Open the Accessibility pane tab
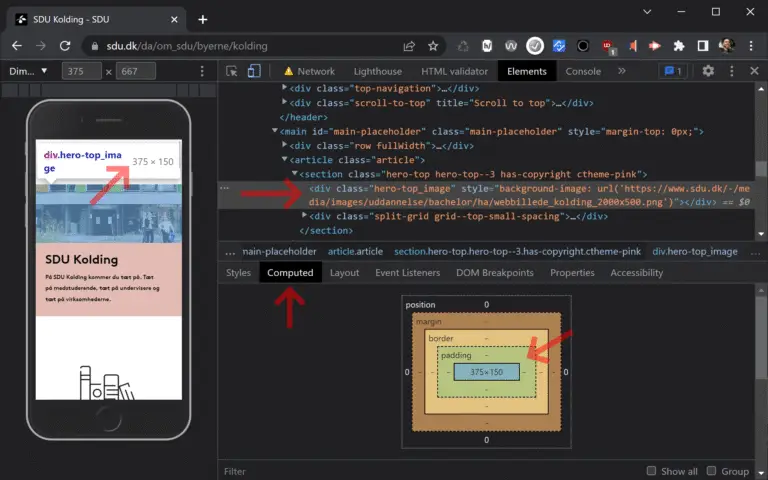 point(636,273)
